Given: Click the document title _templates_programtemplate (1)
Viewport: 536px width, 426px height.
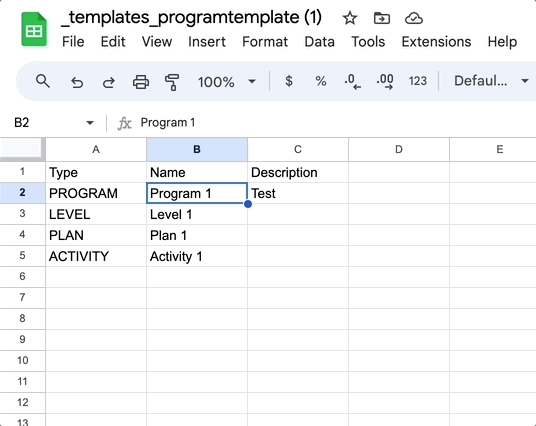Looking at the screenshot, I should [x=191, y=17].
